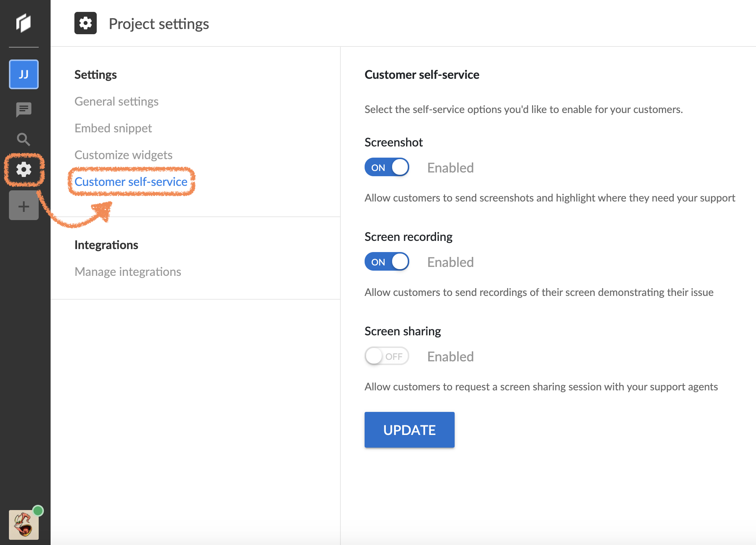Disable the Screen recording toggle
The height and width of the screenshot is (545, 756).
[x=387, y=262]
